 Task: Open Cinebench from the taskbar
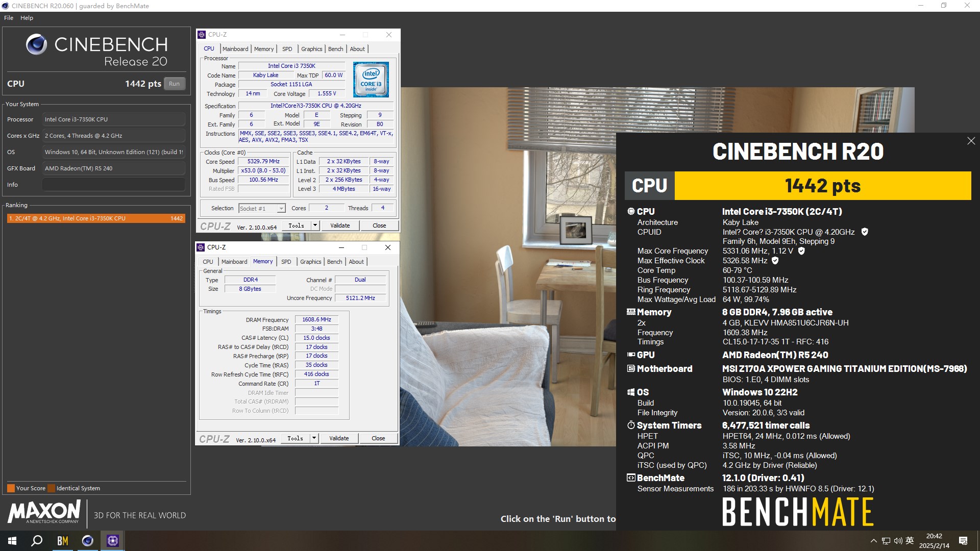coord(87,541)
